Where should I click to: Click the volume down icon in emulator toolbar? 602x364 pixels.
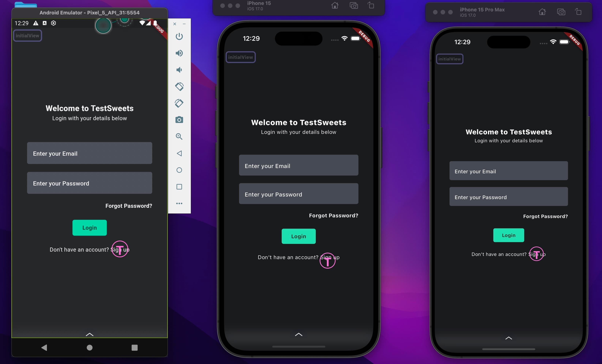(x=179, y=70)
